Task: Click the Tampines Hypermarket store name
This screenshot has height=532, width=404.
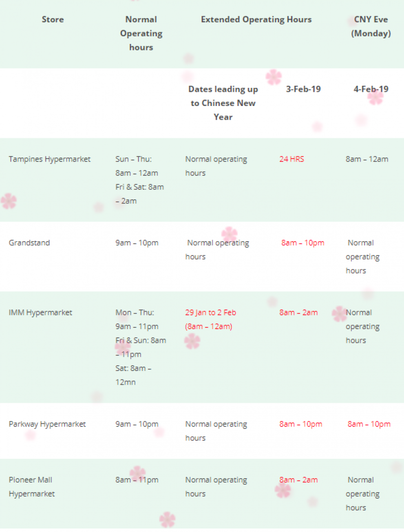Action: [x=49, y=159]
